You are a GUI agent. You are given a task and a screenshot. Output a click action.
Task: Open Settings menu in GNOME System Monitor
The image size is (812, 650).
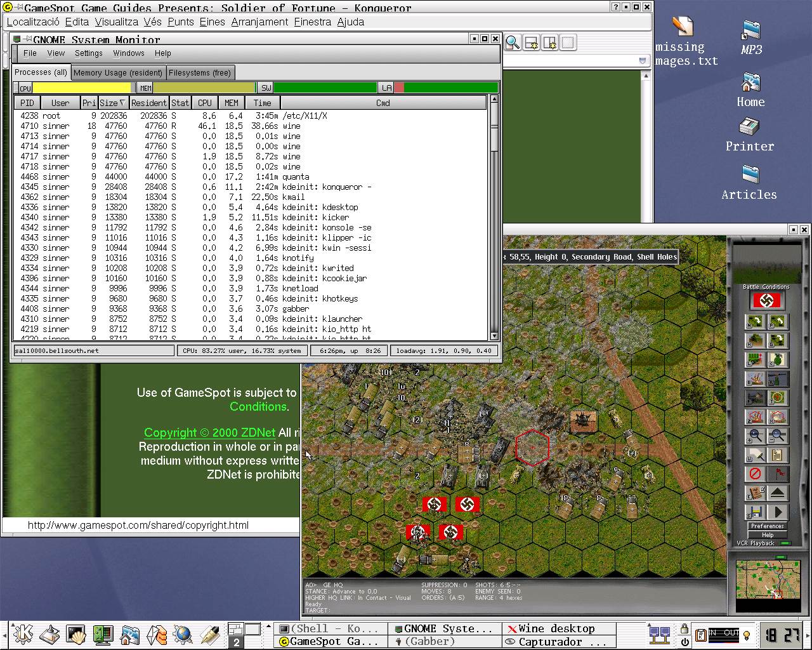[x=88, y=53]
